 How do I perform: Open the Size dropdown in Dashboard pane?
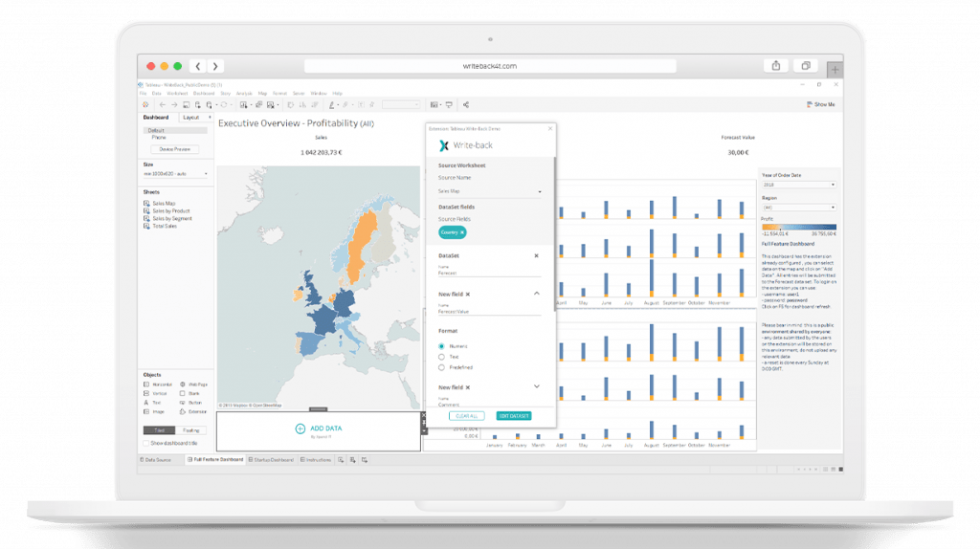click(x=176, y=174)
